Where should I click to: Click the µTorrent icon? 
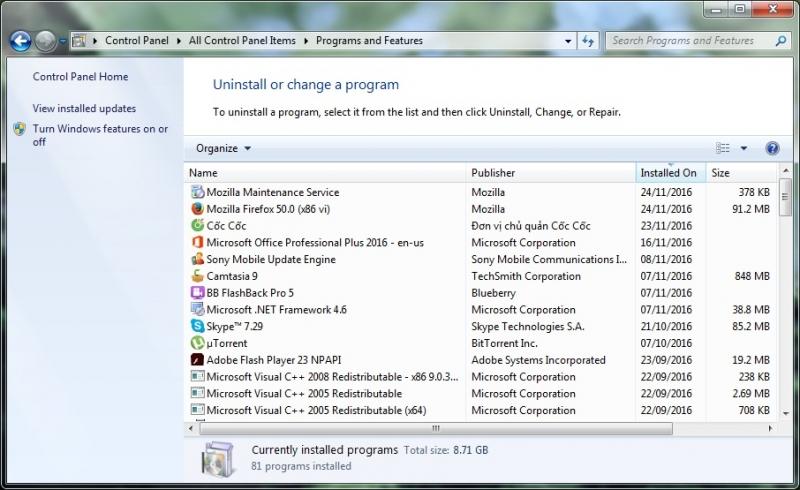[197, 342]
